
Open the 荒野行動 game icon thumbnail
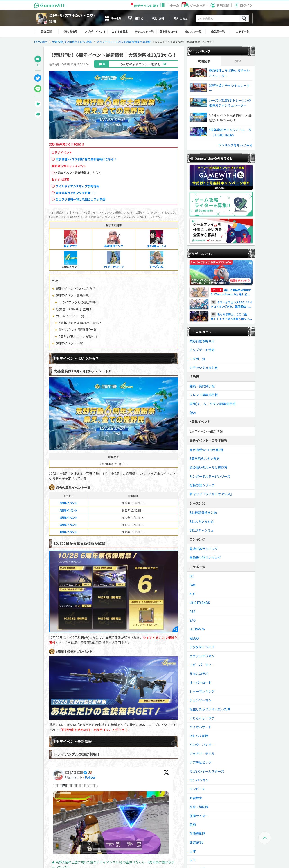click(x=42, y=18)
